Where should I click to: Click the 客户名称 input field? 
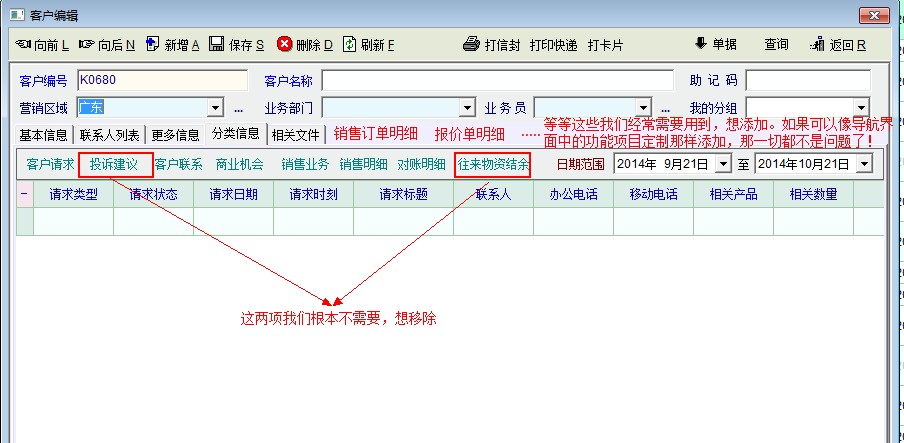tap(496, 81)
